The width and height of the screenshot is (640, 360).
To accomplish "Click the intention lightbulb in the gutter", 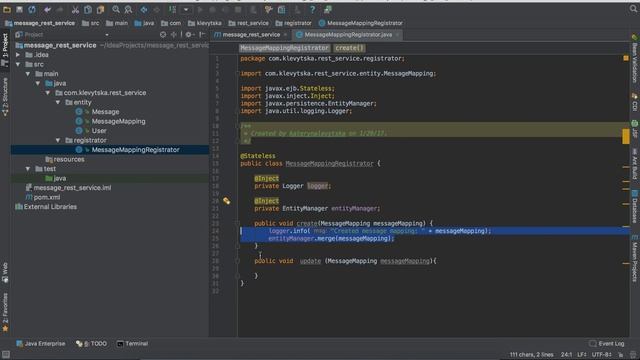I will point(227,200).
